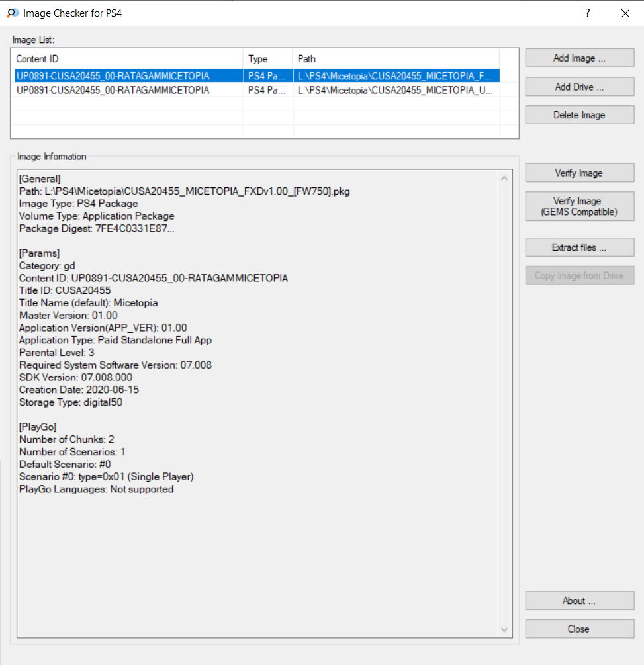This screenshot has width=644, height=665.
Task: Click the Default Scenario: #0 line
Action: click(65, 464)
